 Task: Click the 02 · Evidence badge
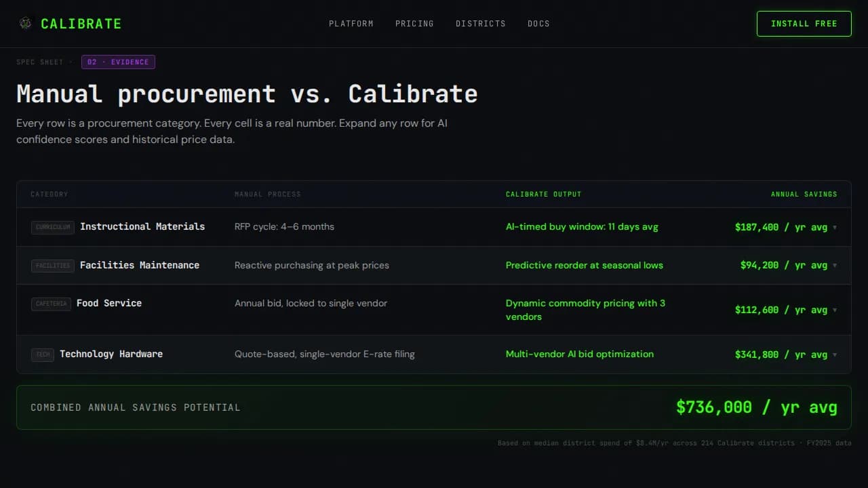point(118,62)
